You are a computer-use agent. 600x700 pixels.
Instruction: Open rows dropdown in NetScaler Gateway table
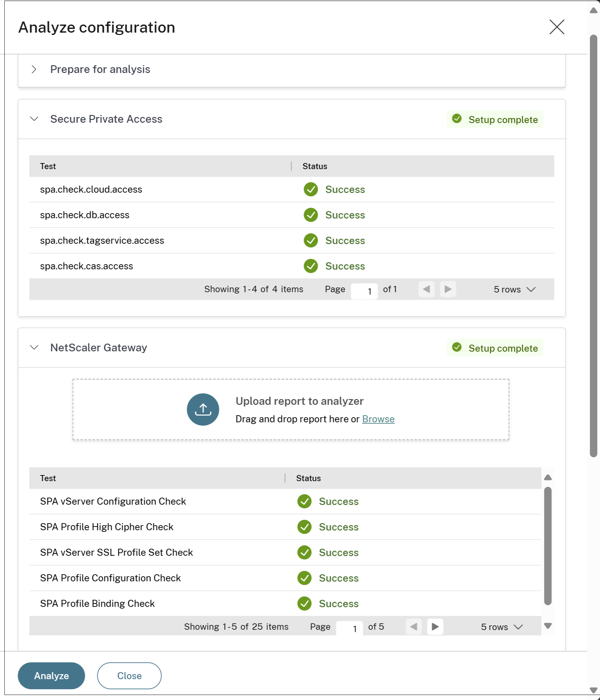[502, 627]
